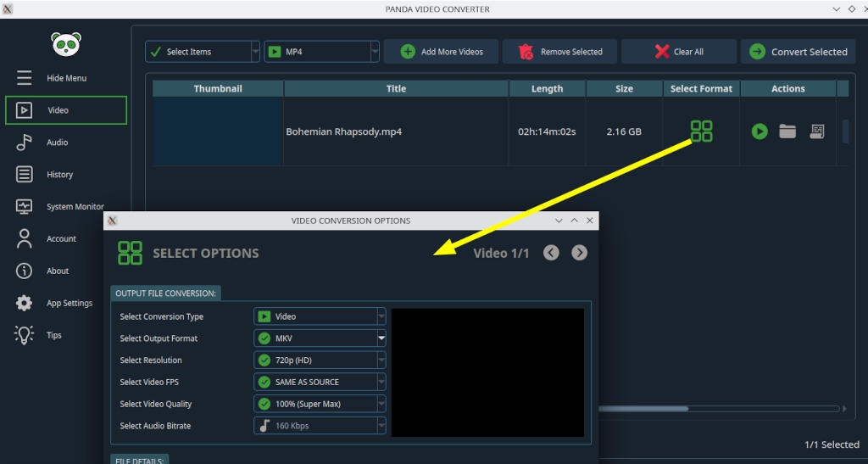This screenshot has width=868, height=464.
Task: Click the 2.16 GB size cell
Action: (x=624, y=131)
